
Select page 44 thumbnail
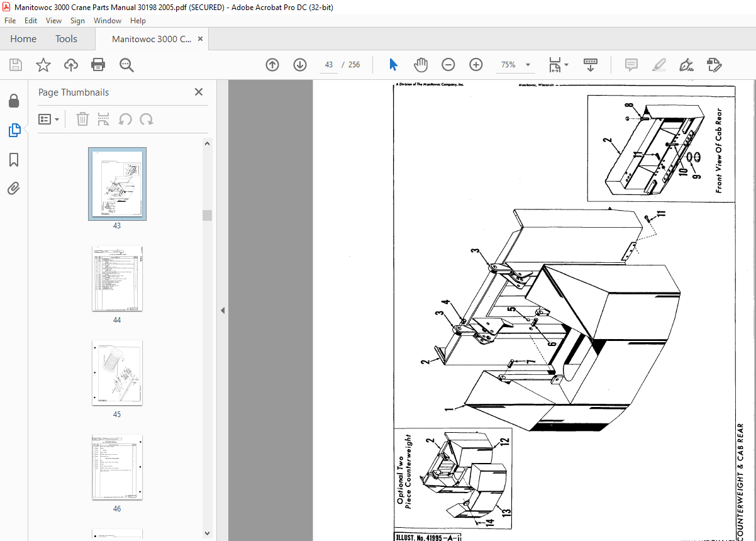(117, 279)
